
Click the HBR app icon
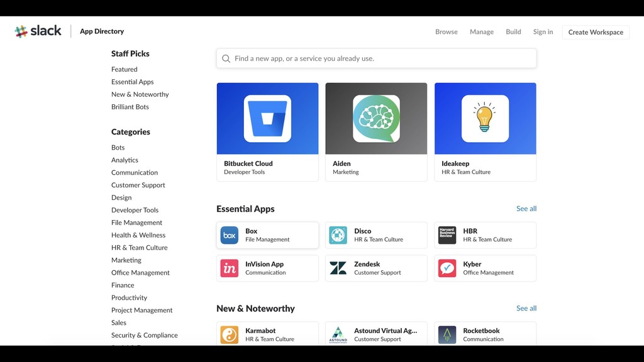447,235
